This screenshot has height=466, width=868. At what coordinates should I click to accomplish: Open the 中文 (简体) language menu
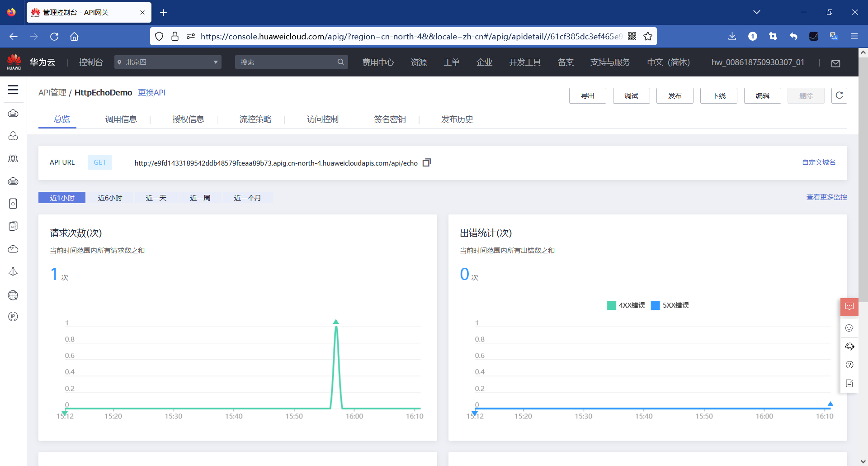coord(668,62)
